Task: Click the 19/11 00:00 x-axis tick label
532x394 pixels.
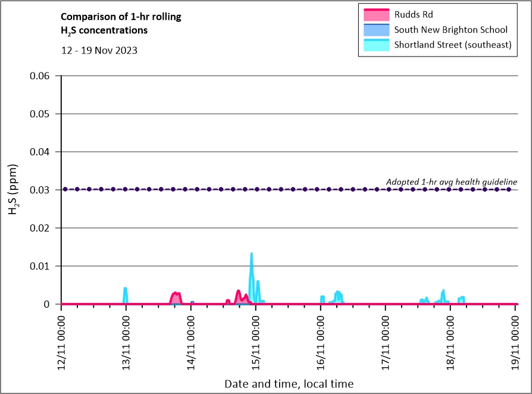Action: 515,340
